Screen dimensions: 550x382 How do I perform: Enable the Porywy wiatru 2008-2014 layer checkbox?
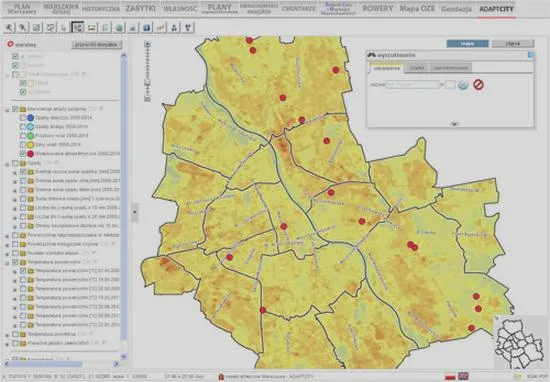(x=23, y=135)
